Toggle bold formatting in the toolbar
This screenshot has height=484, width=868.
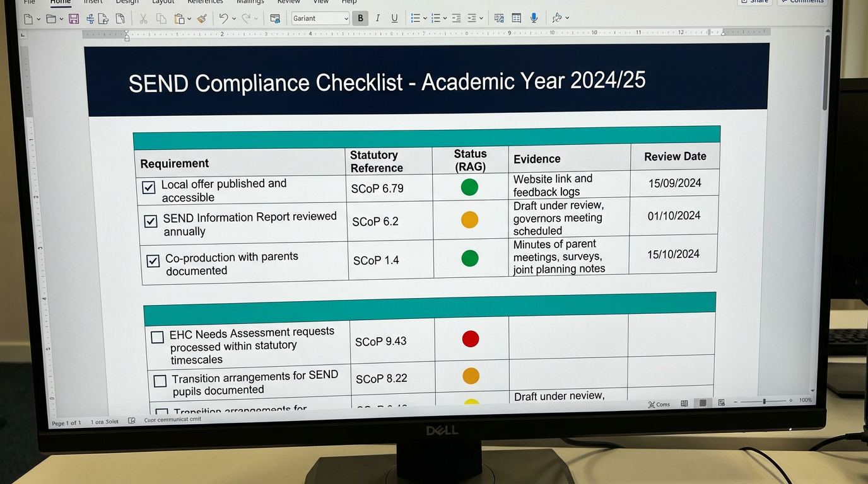360,18
